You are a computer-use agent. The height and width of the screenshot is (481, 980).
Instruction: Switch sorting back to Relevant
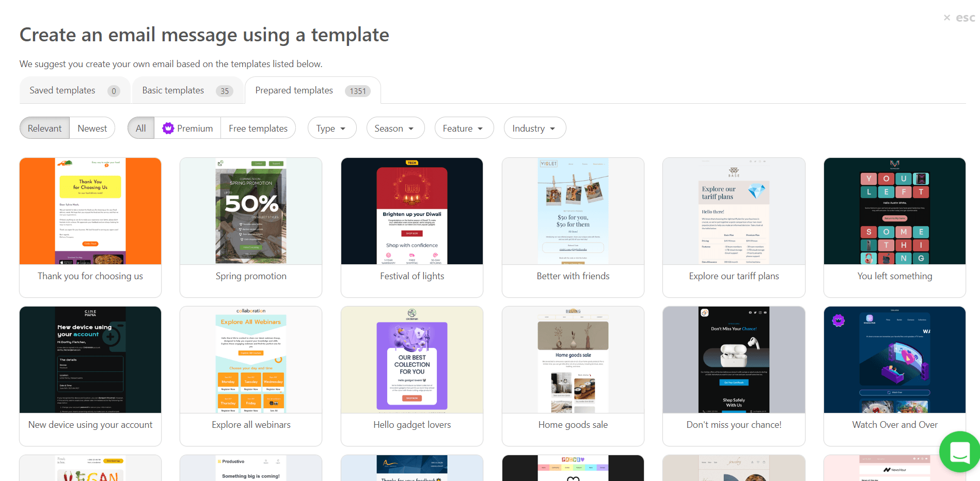pos(44,128)
